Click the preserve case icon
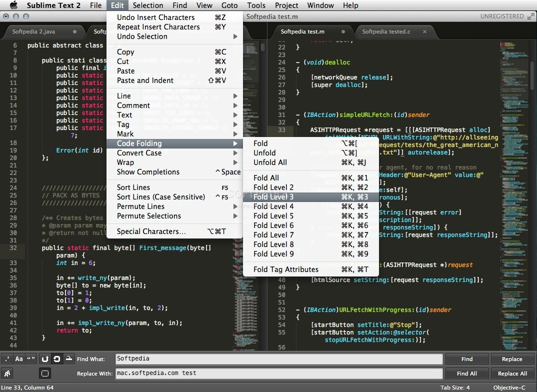 point(7,373)
